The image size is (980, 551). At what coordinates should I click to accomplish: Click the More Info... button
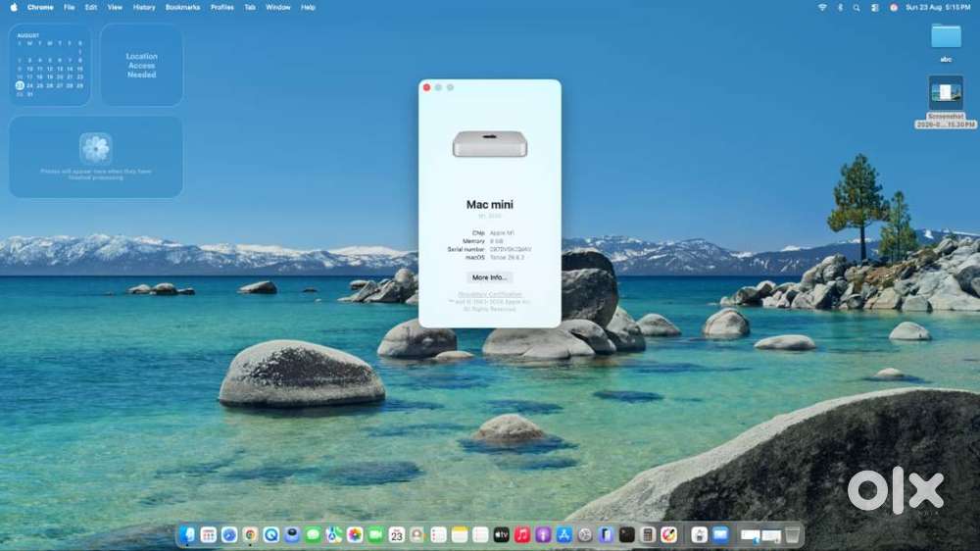[489, 277]
